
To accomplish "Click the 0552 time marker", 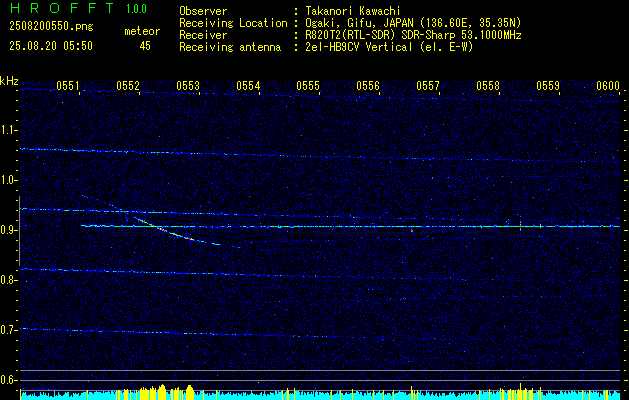I will pyautogui.click(x=128, y=86).
